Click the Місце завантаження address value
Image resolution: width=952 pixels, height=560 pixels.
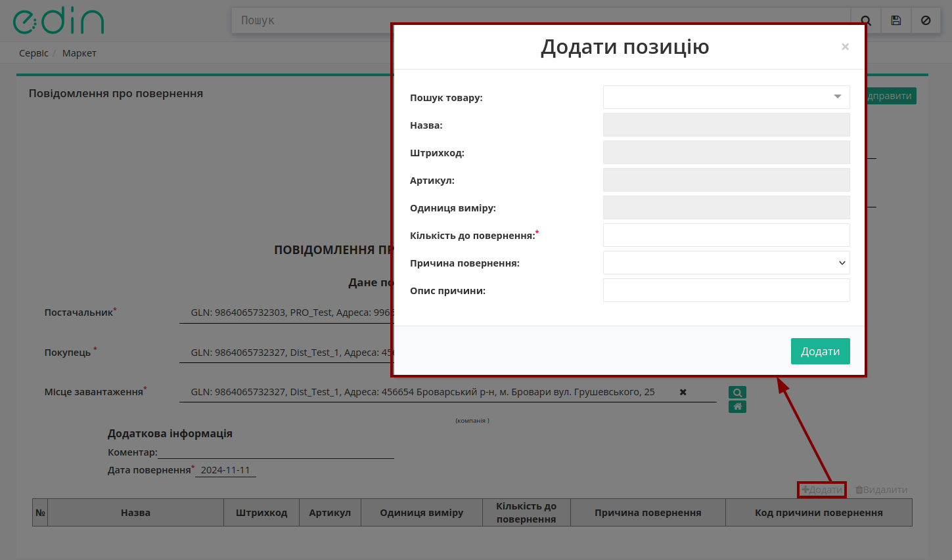pos(423,392)
